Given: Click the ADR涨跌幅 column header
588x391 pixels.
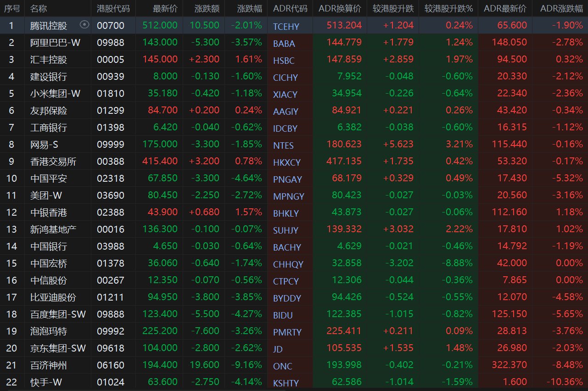Looking at the screenshot, I should tap(562, 9).
